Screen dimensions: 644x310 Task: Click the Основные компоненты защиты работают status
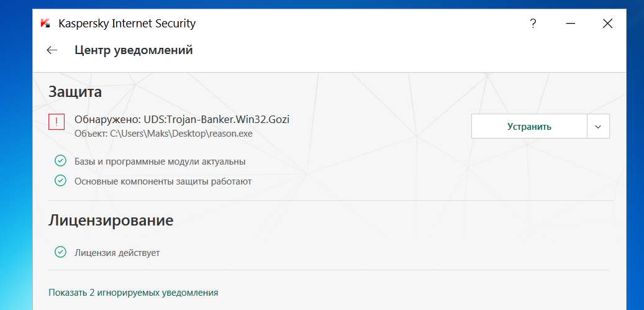(x=163, y=181)
